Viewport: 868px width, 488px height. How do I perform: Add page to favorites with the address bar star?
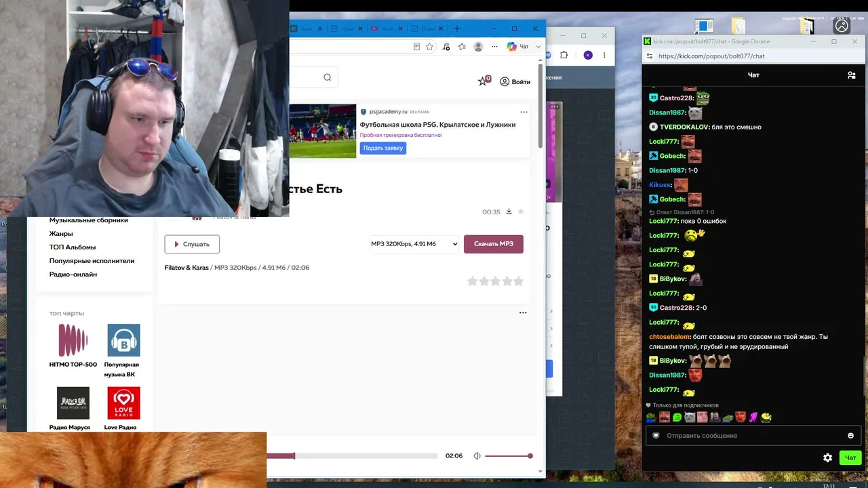429,47
